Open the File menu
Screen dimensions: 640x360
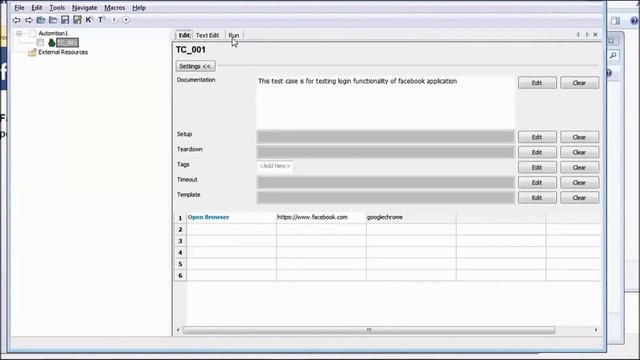pos(19,8)
